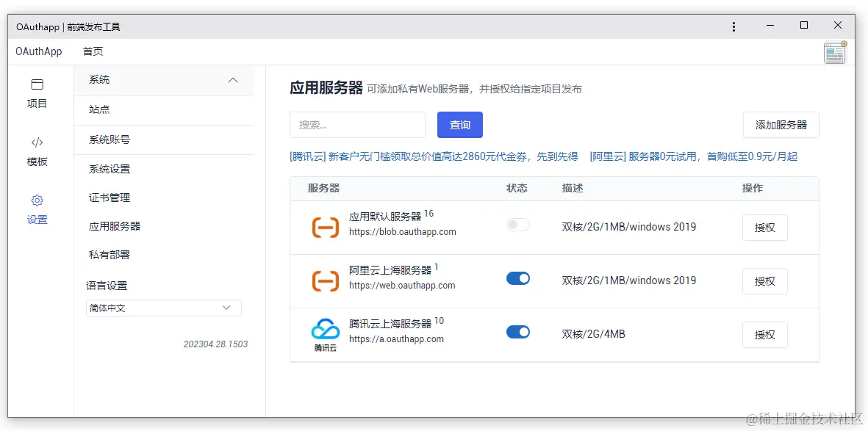The width and height of the screenshot is (868, 431).
Task: Open the 模板 code icon section
Action: pos(37,151)
